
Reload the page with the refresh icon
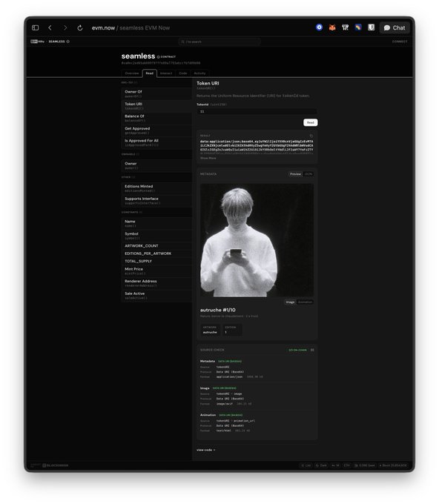click(80, 28)
